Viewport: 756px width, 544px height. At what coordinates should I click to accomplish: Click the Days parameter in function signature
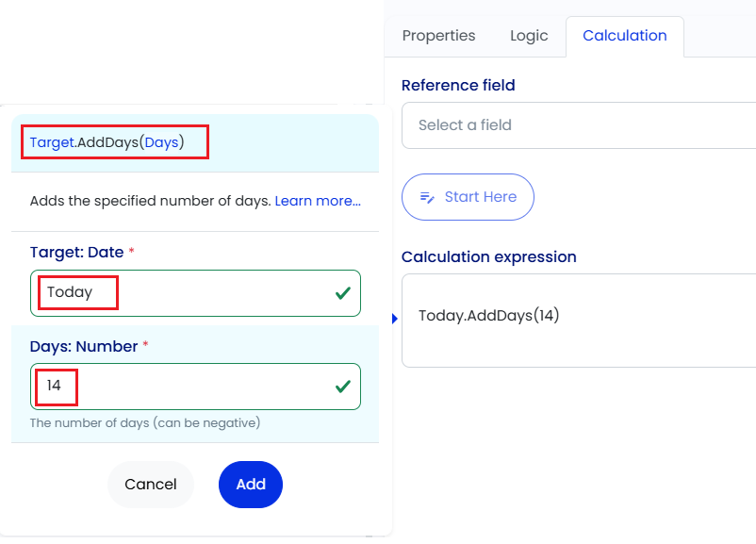[x=161, y=142]
